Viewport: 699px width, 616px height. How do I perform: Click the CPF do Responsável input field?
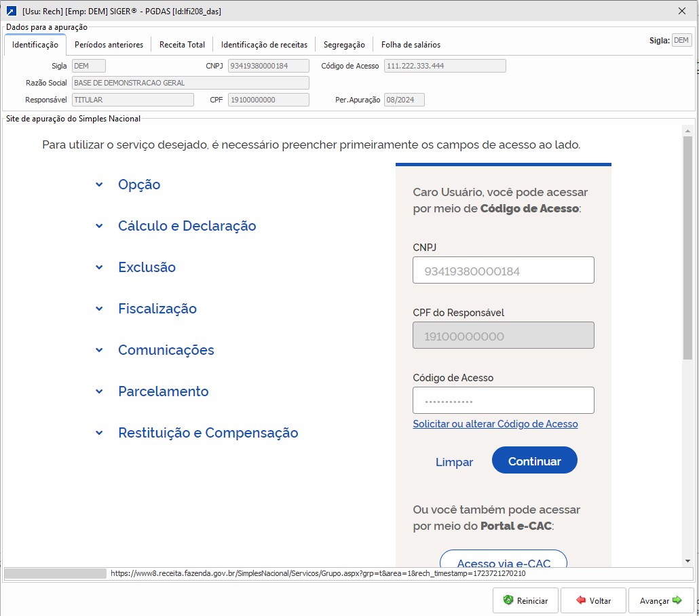pos(504,335)
